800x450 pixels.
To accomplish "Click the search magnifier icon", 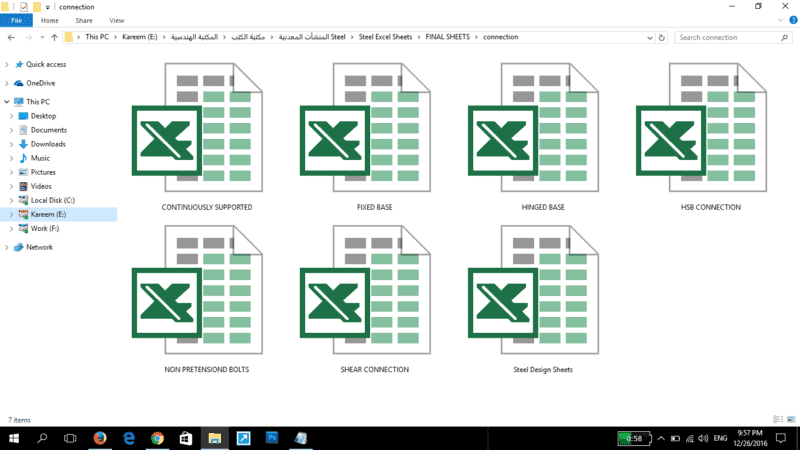I will pos(784,37).
